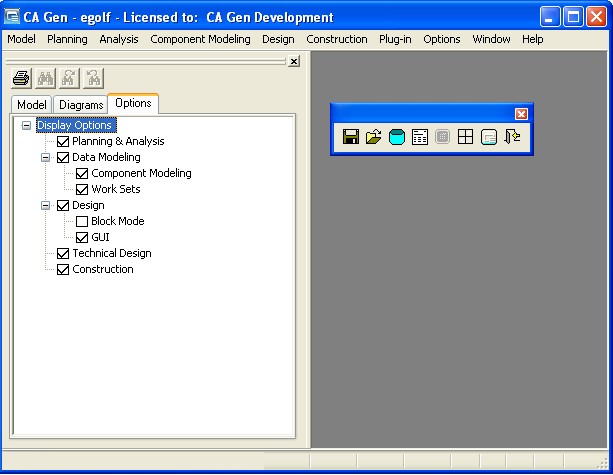Click the find previous binoculars icon
613x475 pixels.
(x=93, y=78)
